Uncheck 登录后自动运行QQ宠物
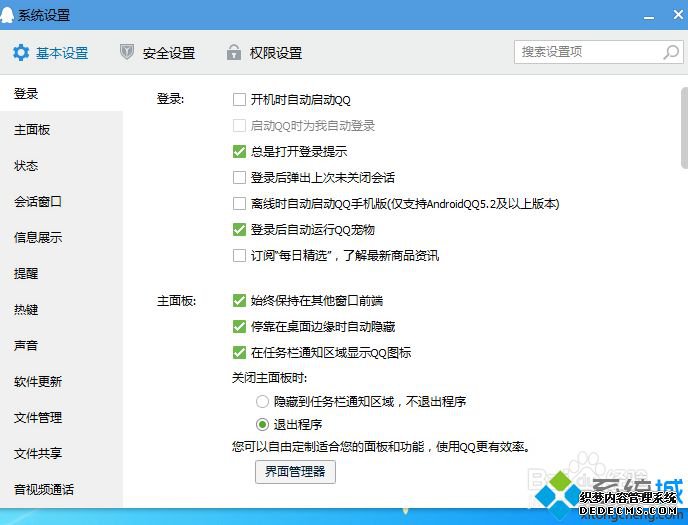 point(239,229)
